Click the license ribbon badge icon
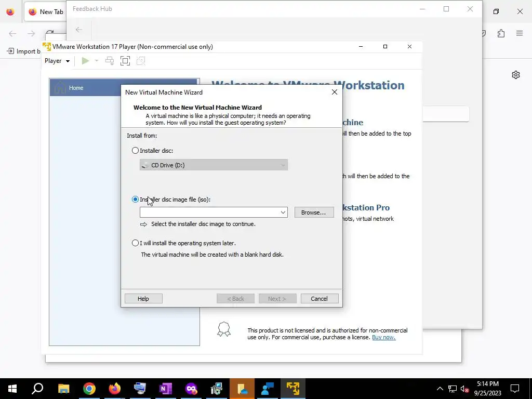The width and height of the screenshot is (532, 399). (224, 329)
